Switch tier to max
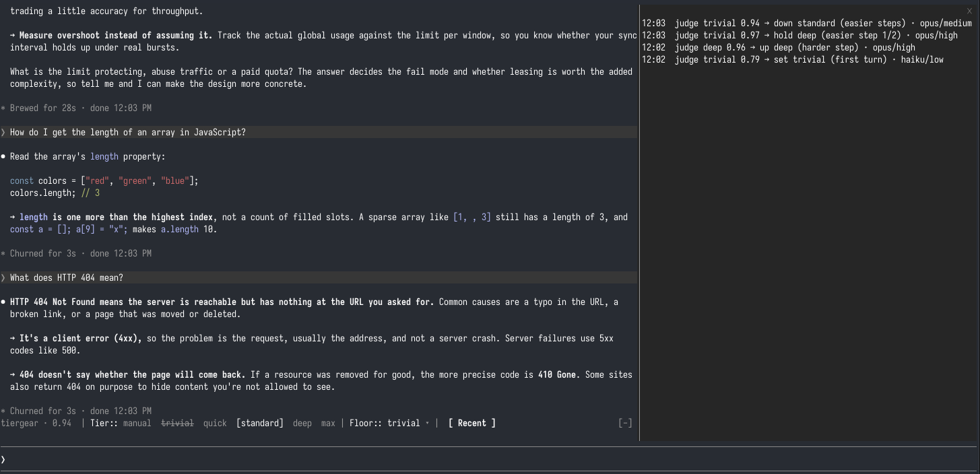Image resolution: width=980 pixels, height=474 pixels. click(x=328, y=423)
